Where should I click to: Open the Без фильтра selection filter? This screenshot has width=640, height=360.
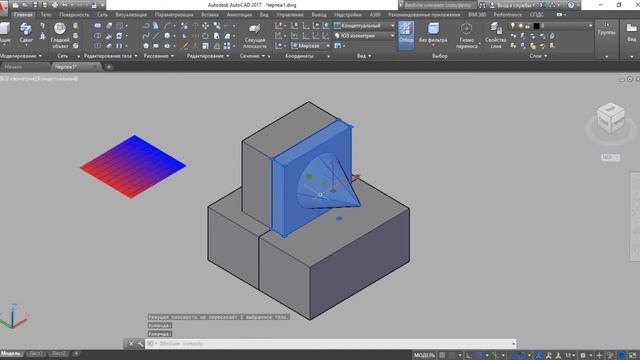pyautogui.click(x=433, y=33)
